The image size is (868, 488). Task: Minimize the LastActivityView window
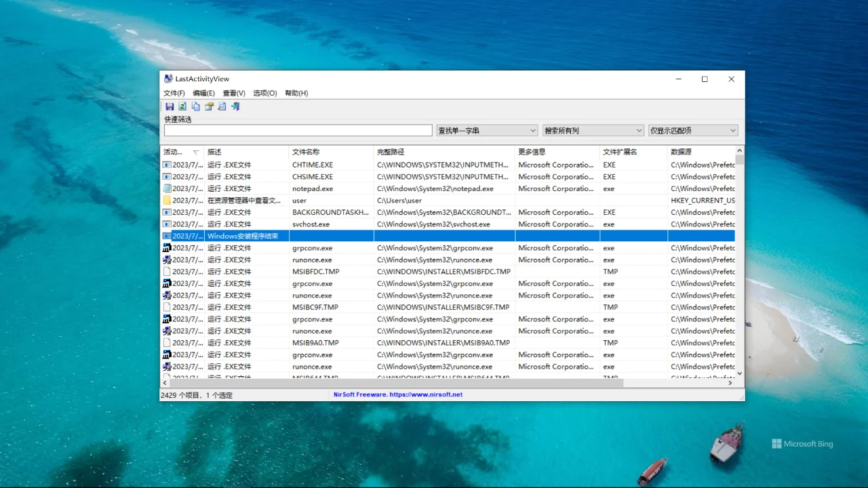678,79
